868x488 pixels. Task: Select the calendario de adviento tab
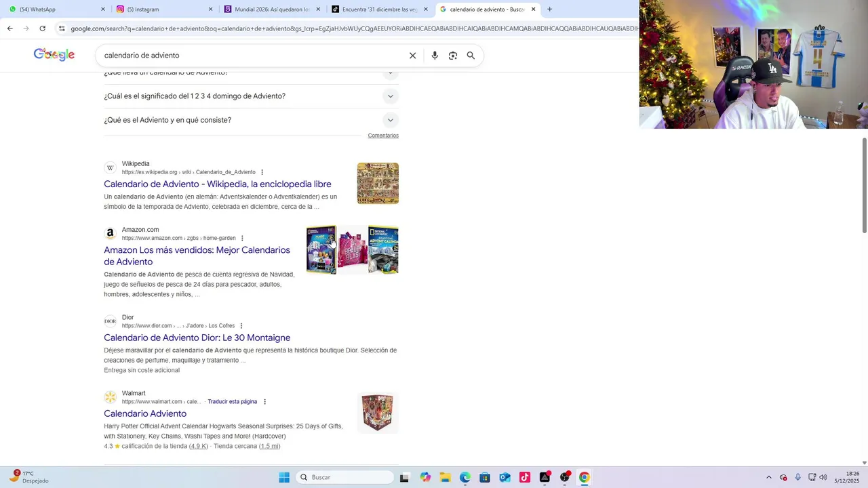pyautogui.click(x=487, y=9)
